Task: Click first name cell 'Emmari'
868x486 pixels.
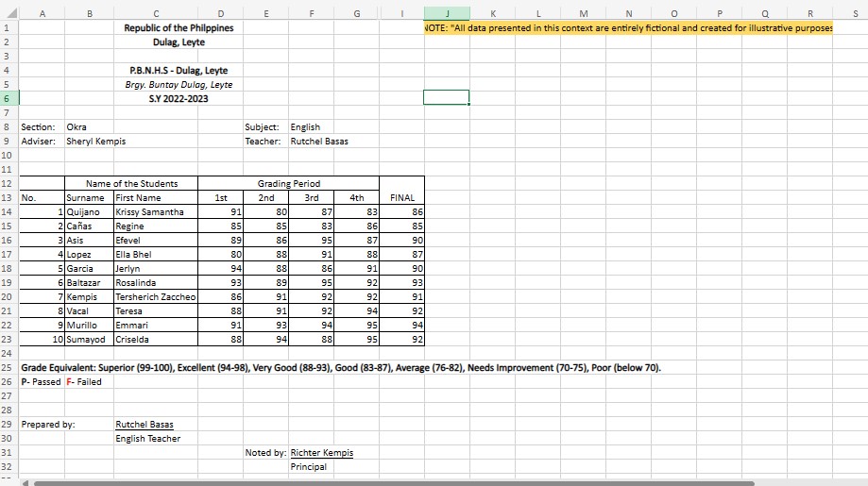Action: (156, 326)
